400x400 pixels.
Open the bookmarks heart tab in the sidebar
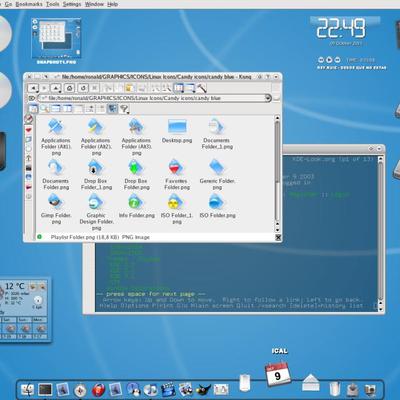[29, 129]
